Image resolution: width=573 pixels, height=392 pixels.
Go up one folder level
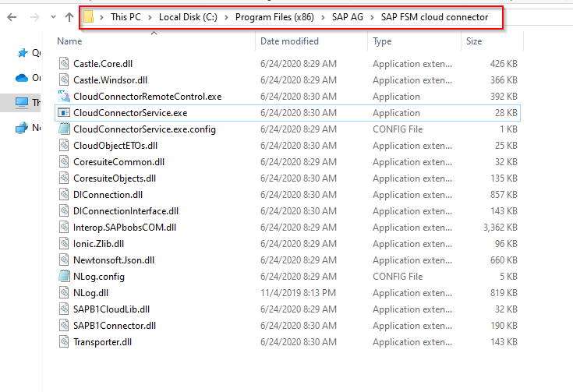(x=69, y=17)
